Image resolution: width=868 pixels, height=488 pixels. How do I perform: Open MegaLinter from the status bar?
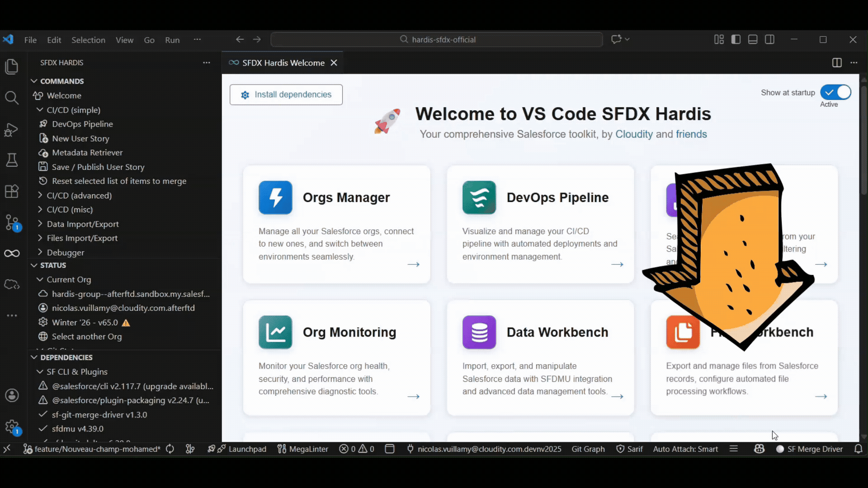[302, 449]
